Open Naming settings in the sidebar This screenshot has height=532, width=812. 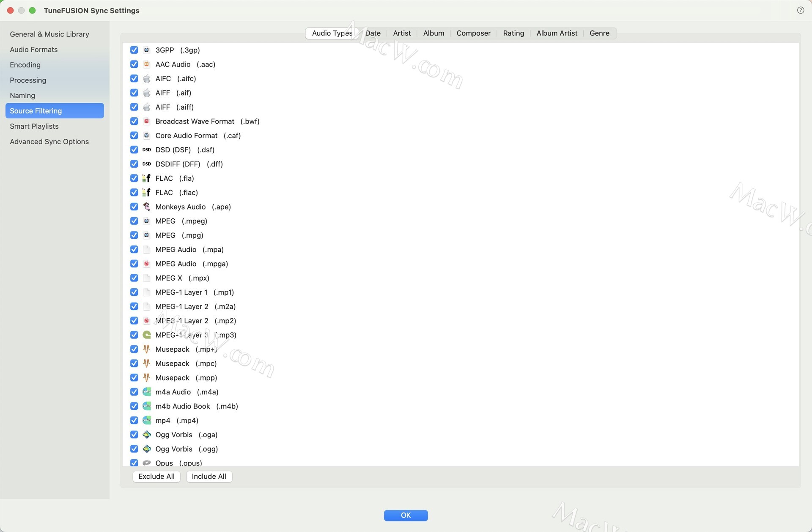click(55, 96)
